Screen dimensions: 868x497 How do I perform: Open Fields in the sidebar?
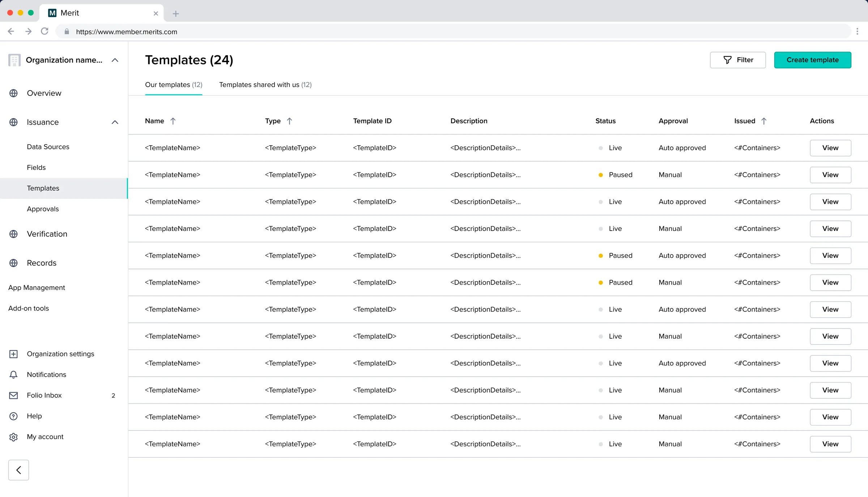36,167
